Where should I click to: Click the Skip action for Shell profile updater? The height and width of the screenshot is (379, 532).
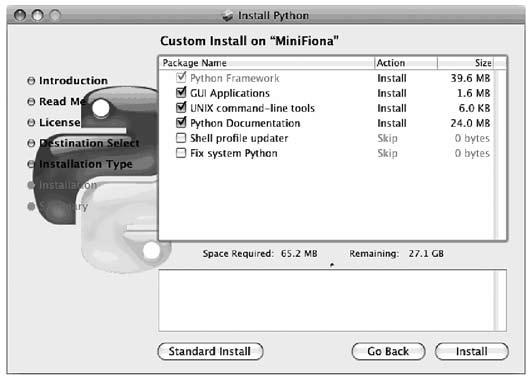387,138
